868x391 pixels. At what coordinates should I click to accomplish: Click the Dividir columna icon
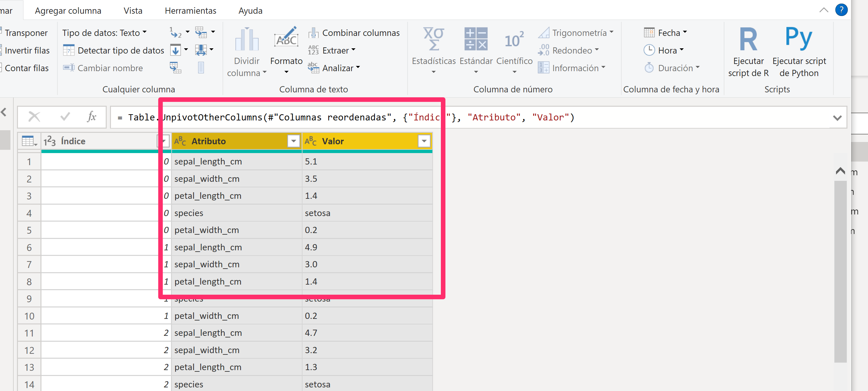coord(247,39)
